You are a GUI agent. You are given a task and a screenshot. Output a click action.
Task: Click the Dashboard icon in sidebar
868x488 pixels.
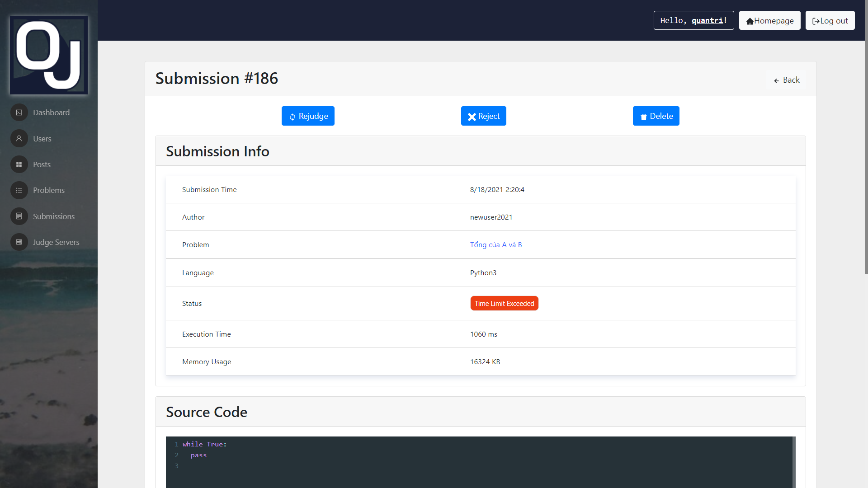(x=19, y=113)
